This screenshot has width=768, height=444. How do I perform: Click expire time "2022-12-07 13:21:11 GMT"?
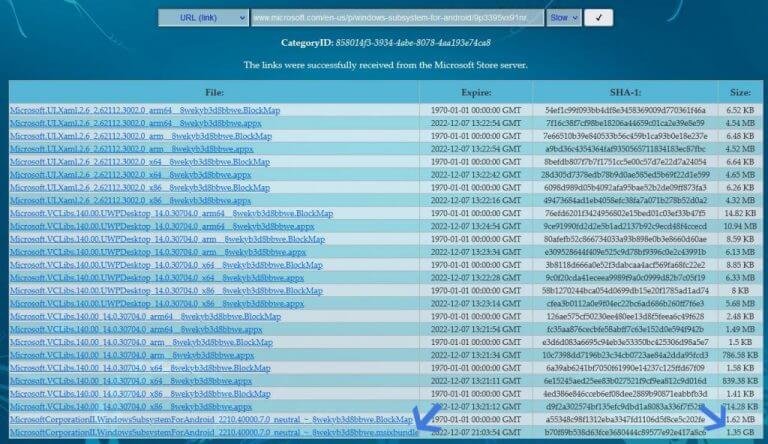(476, 380)
